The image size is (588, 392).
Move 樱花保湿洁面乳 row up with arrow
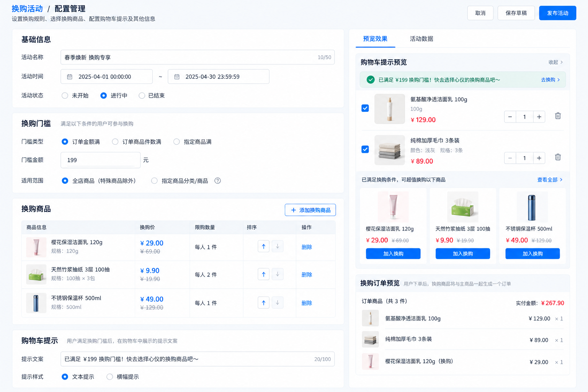263,247
